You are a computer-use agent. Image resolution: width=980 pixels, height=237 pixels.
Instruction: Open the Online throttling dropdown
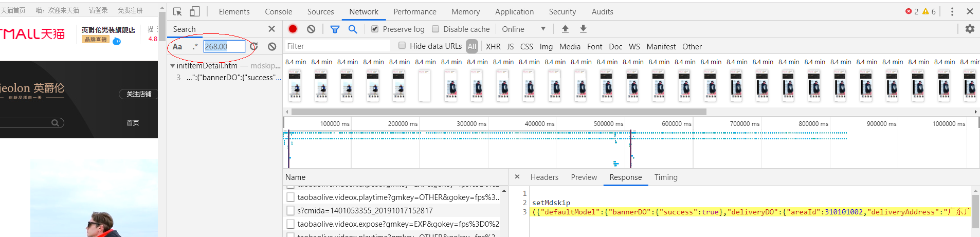(523, 29)
